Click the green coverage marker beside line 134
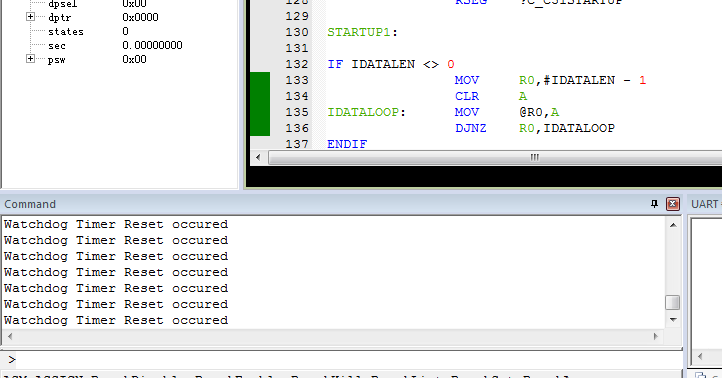 pos(260,96)
